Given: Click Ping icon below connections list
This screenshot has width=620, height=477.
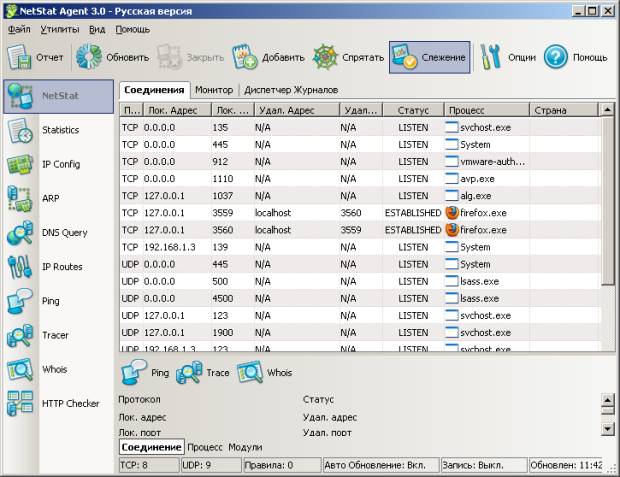Looking at the screenshot, I should click(134, 372).
